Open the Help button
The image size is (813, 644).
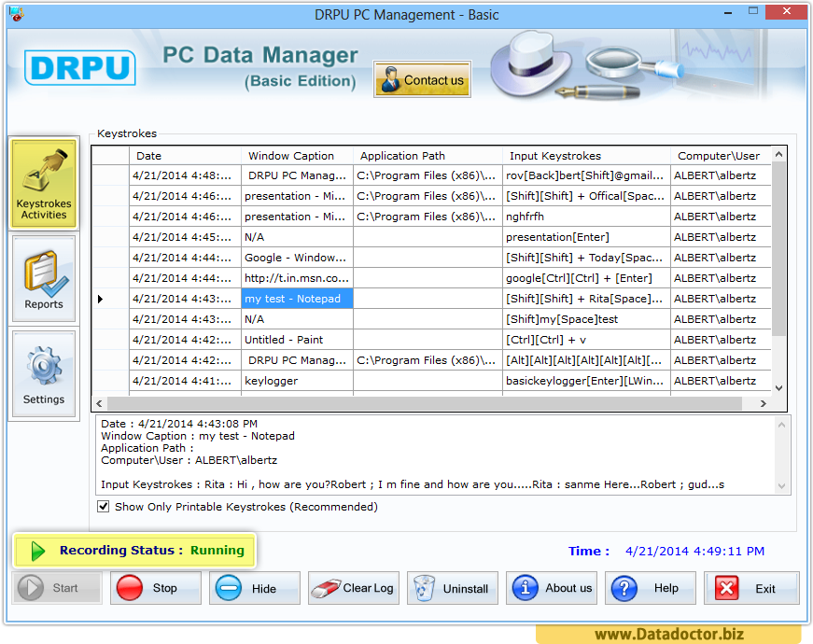[651, 588]
